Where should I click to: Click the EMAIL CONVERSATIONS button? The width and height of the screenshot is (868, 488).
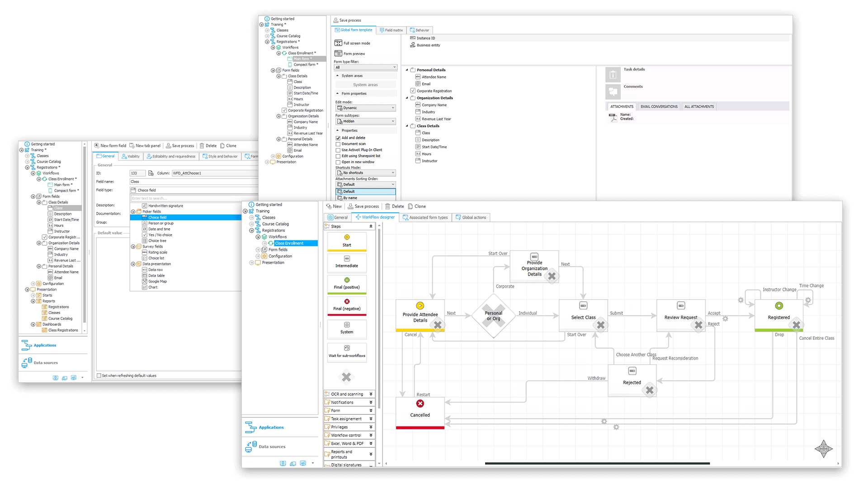(659, 107)
